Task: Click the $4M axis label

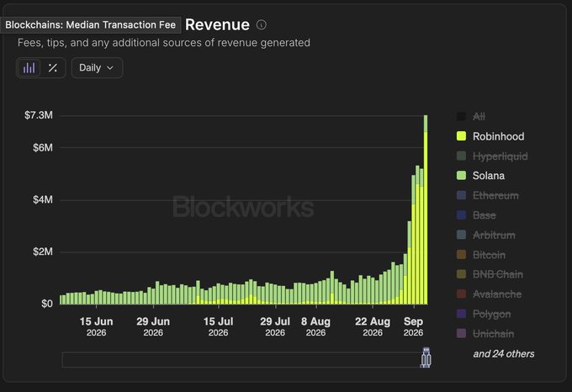Action: 43,200
